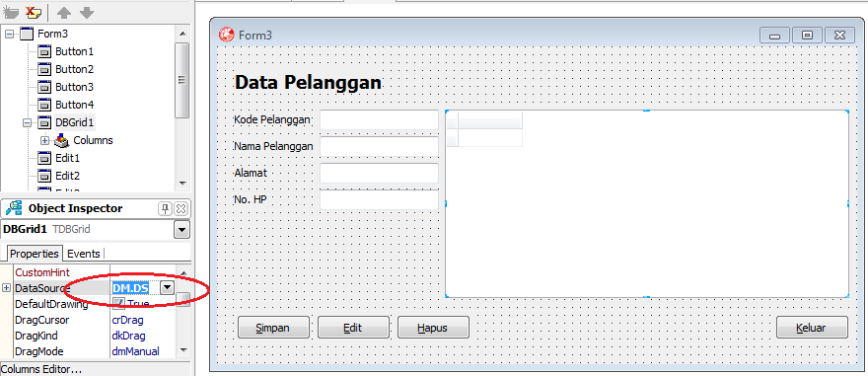Select the CustomHint property row
Image resolution: width=868 pixels, height=376 pixels.
95,272
